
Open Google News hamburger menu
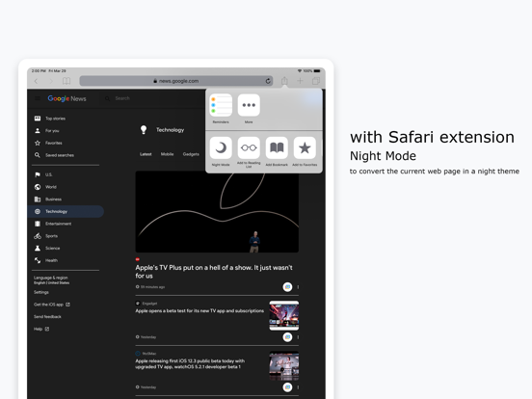coord(38,98)
